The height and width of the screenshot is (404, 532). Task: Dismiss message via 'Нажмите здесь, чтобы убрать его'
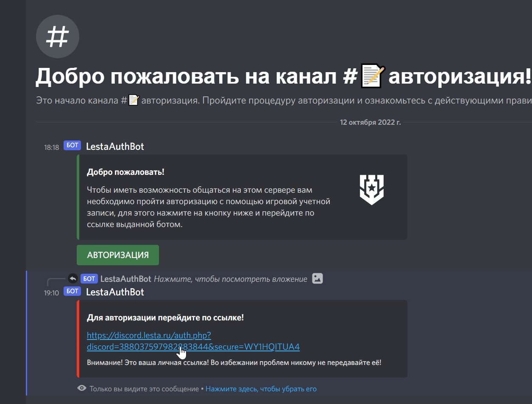click(x=261, y=389)
